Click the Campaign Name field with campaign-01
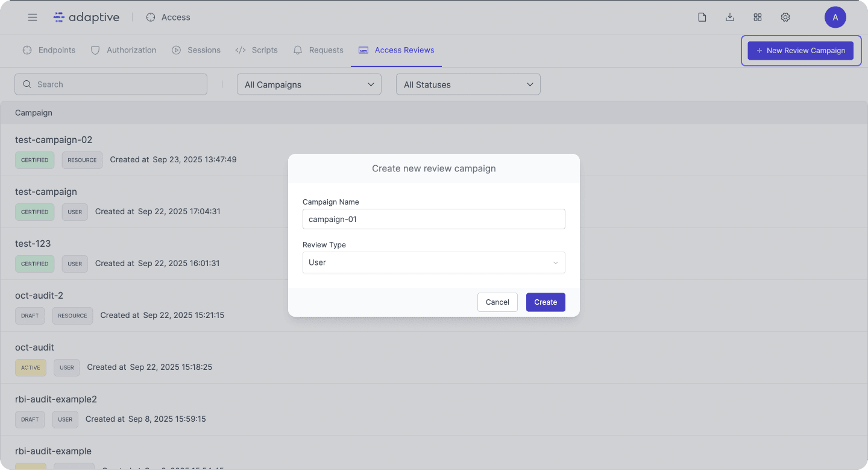Image resolution: width=868 pixels, height=470 pixels. point(434,219)
